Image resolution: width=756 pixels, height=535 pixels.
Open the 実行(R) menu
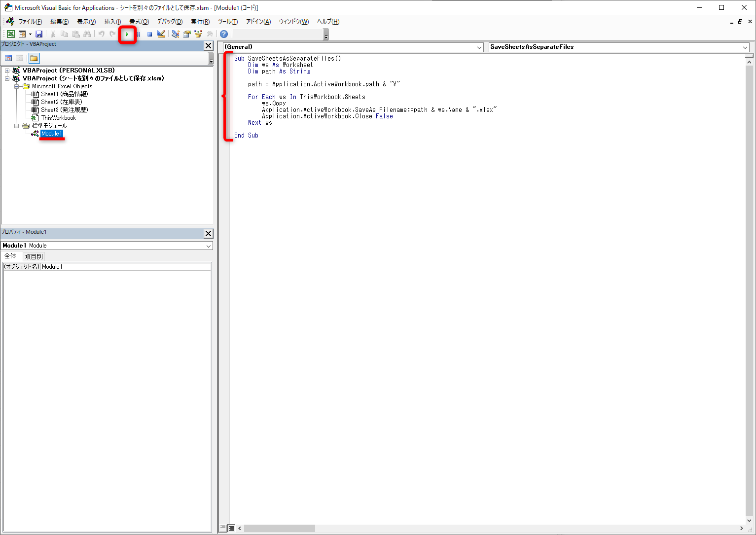[200, 22]
